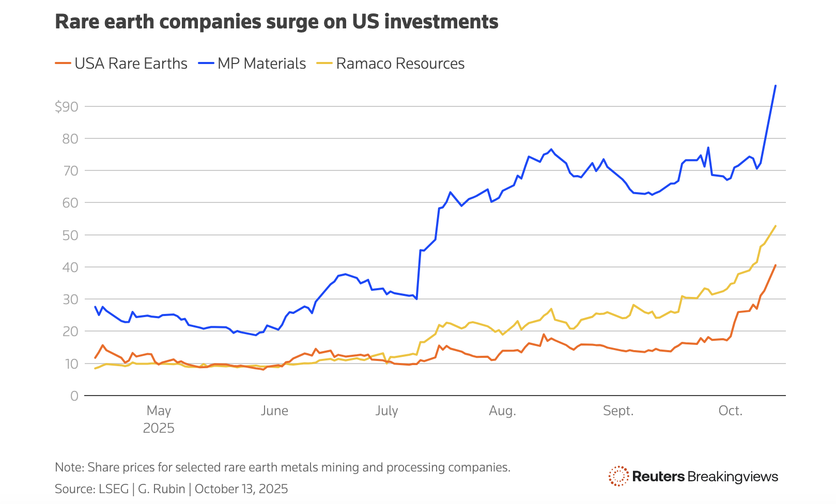Click the May 2025 x-axis label
Screen dimensions: 836x504
(159, 419)
